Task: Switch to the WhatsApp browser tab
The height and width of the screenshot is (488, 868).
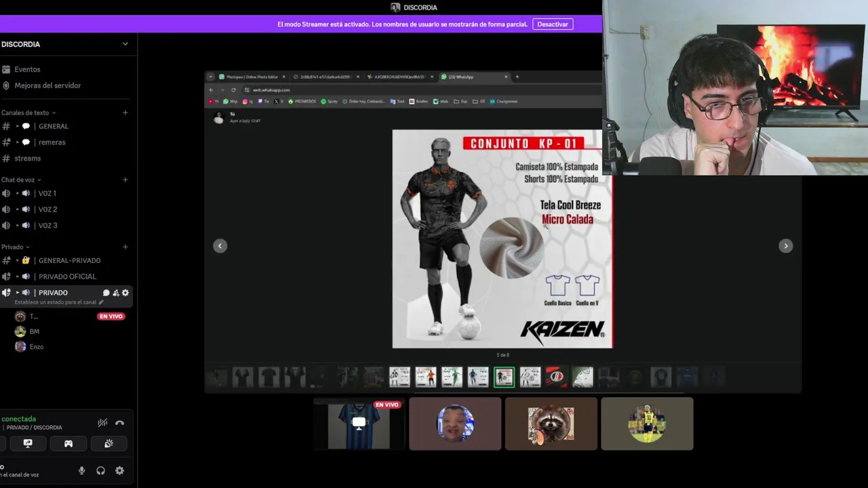Action: [x=474, y=77]
